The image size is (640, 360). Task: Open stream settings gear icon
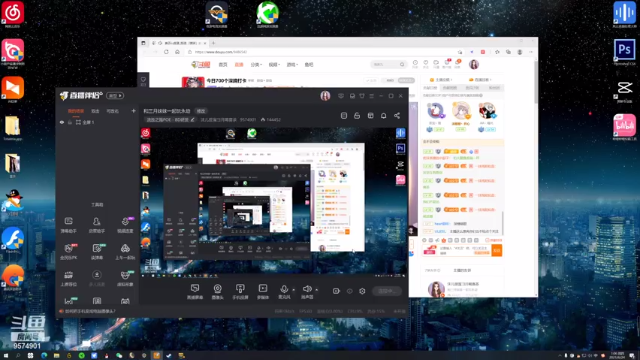coord(362,291)
